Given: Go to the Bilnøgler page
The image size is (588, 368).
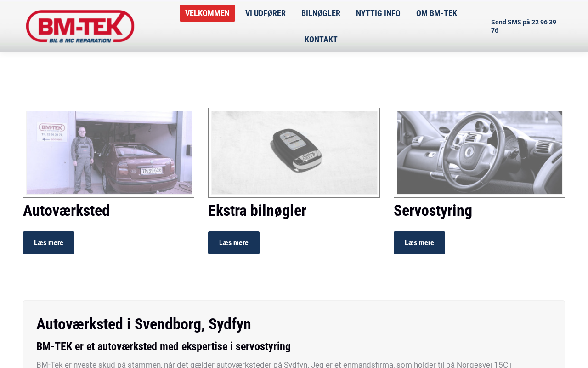Looking at the screenshot, I should click(321, 13).
